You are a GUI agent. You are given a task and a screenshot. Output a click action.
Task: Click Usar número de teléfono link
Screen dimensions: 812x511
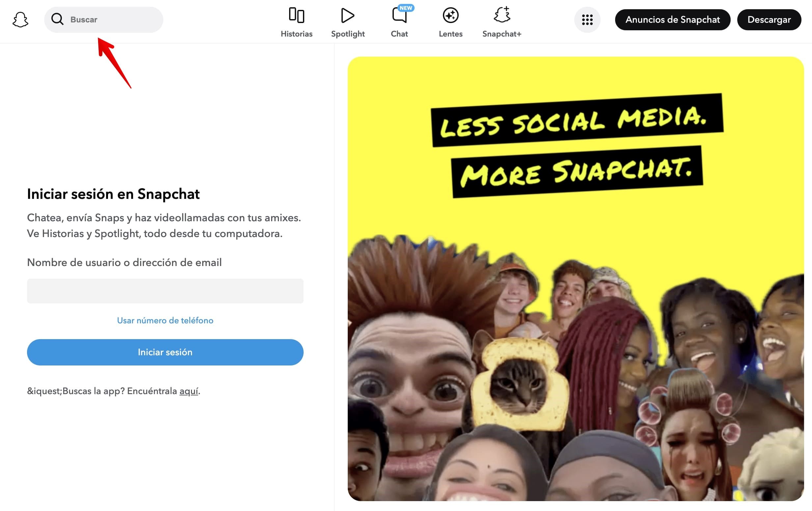point(165,320)
